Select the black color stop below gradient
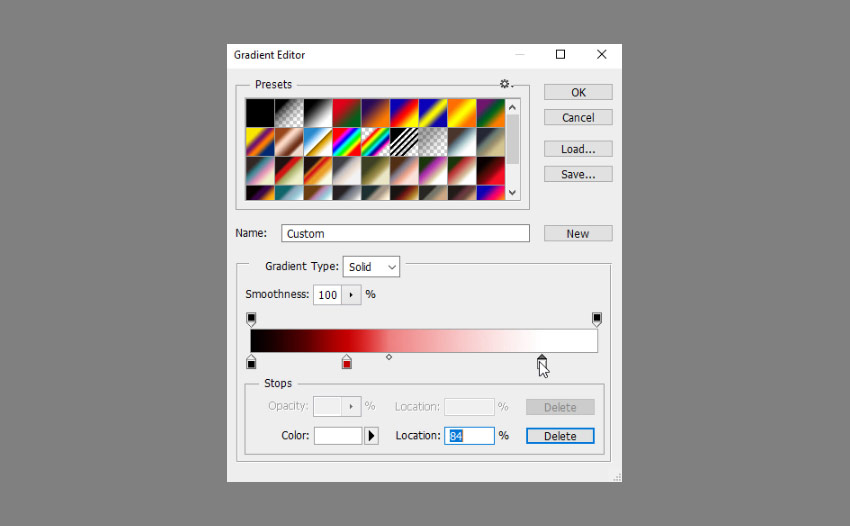The width and height of the screenshot is (850, 526). (x=251, y=362)
